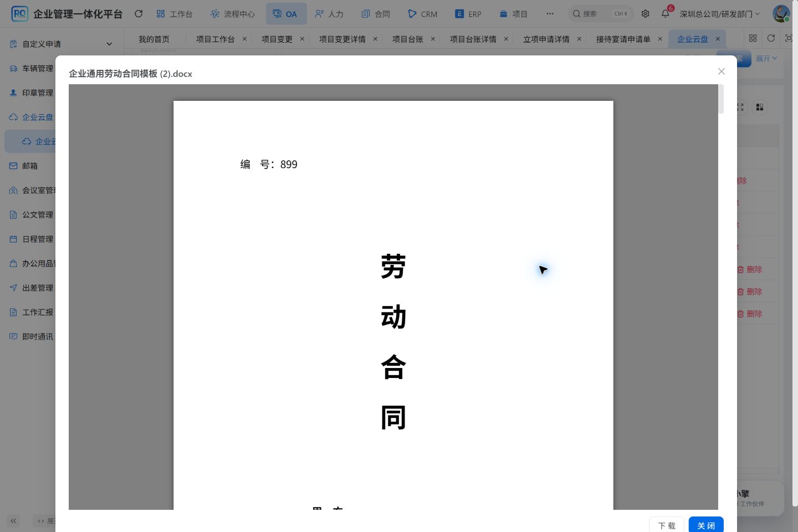Close the 项目变更 tab
Image resolution: width=798 pixels, height=532 pixels.
302,39
